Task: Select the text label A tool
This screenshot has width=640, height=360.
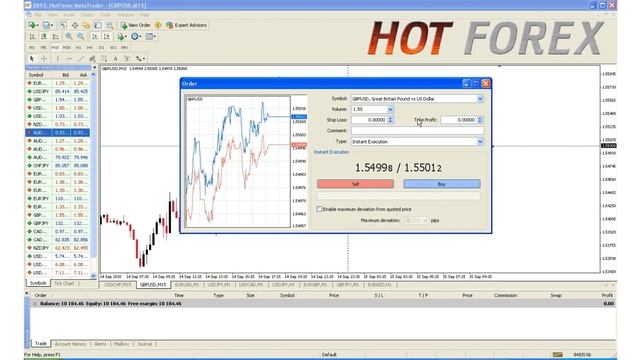Action: [116, 58]
